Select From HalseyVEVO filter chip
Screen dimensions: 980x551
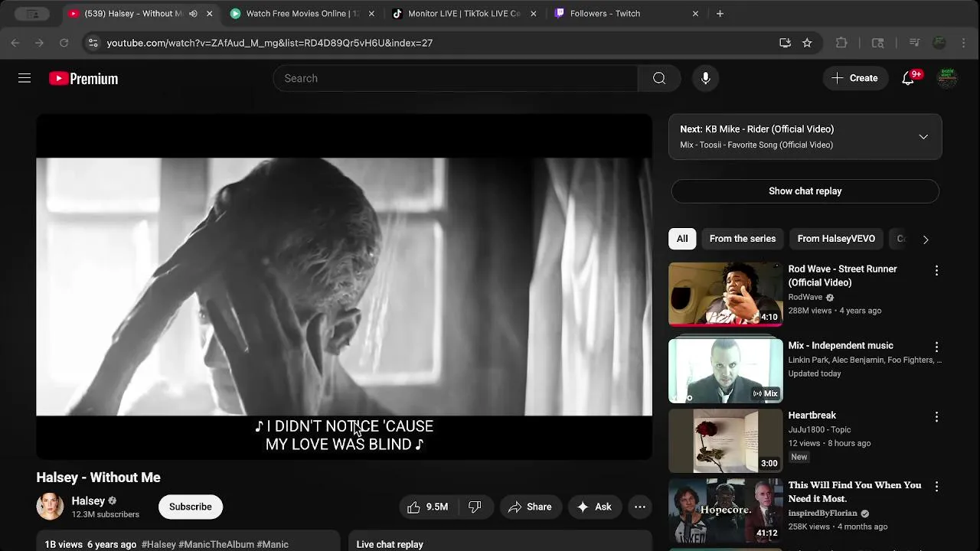836,239
